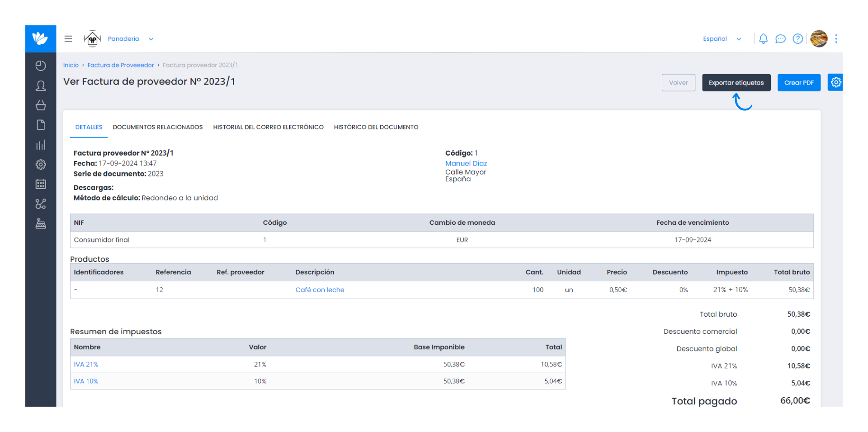This screenshot has width=868, height=432.
Task: Click the Consumidor final NIF cell
Action: pos(102,240)
